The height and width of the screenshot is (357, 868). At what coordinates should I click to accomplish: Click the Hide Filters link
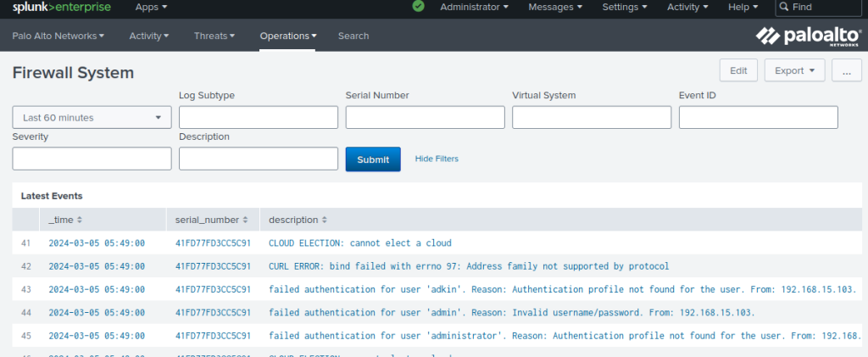click(437, 159)
